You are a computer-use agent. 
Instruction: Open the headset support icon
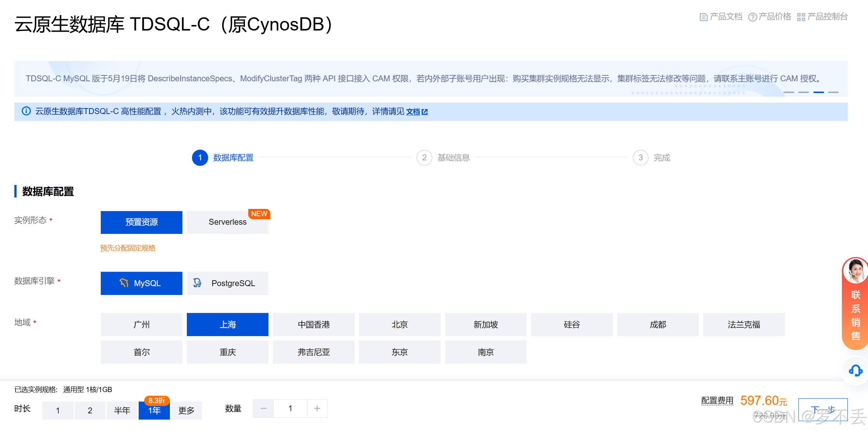point(855,371)
